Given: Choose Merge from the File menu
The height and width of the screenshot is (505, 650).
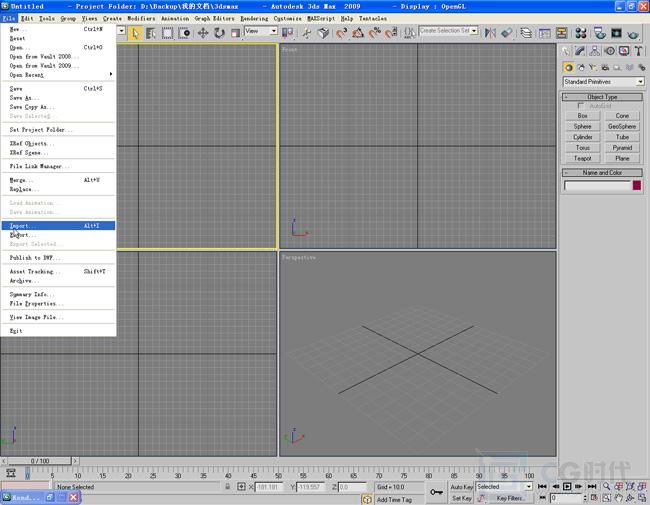Looking at the screenshot, I should [x=58, y=180].
